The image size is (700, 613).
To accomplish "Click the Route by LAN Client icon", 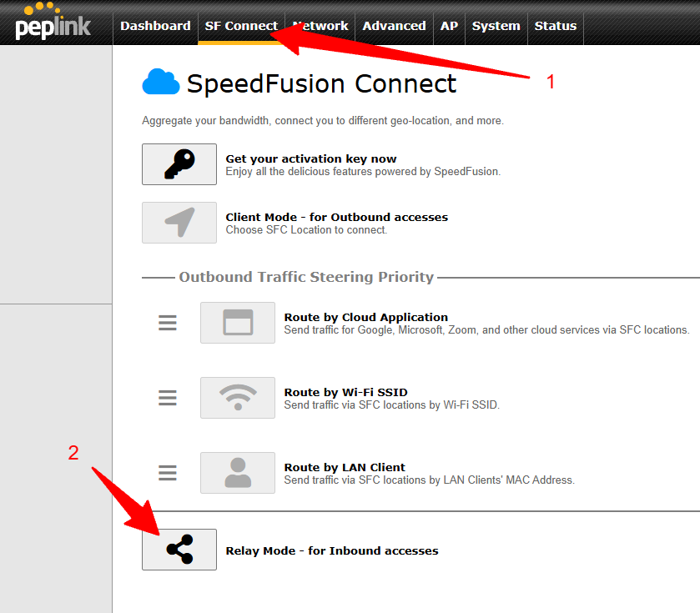I will pos(238,473).
